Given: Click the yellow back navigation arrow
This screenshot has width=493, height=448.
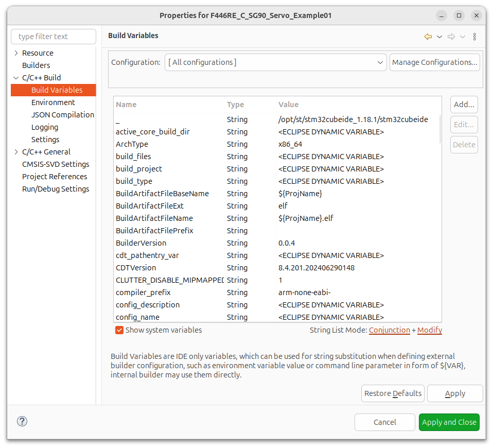Looking at the screenshot, I should coord(428,36).
